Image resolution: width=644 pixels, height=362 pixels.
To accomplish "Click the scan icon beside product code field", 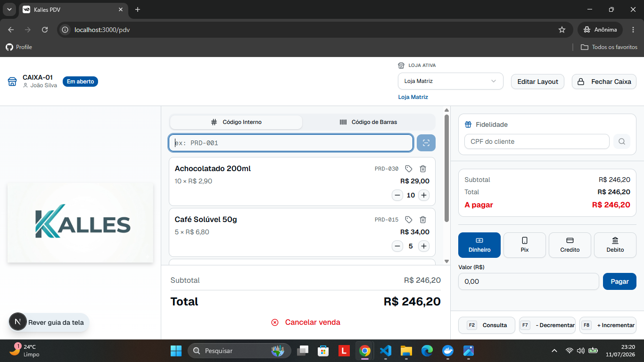I will point(426,143).
